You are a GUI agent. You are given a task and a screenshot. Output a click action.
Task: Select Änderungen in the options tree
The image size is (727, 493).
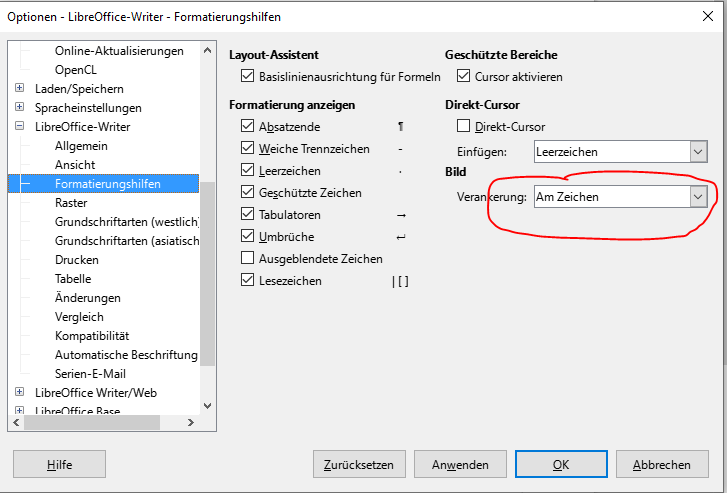pos(88,298)
